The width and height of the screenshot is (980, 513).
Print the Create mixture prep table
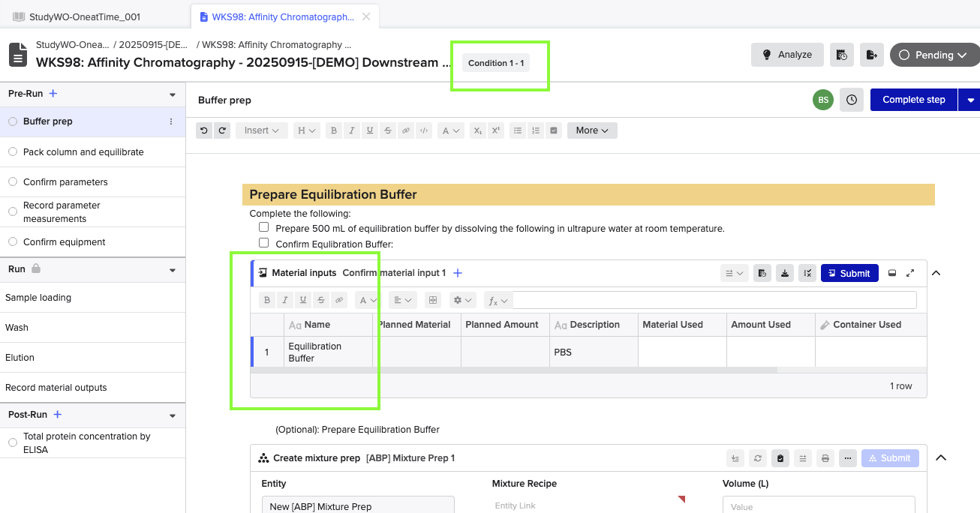coord(825,458)
